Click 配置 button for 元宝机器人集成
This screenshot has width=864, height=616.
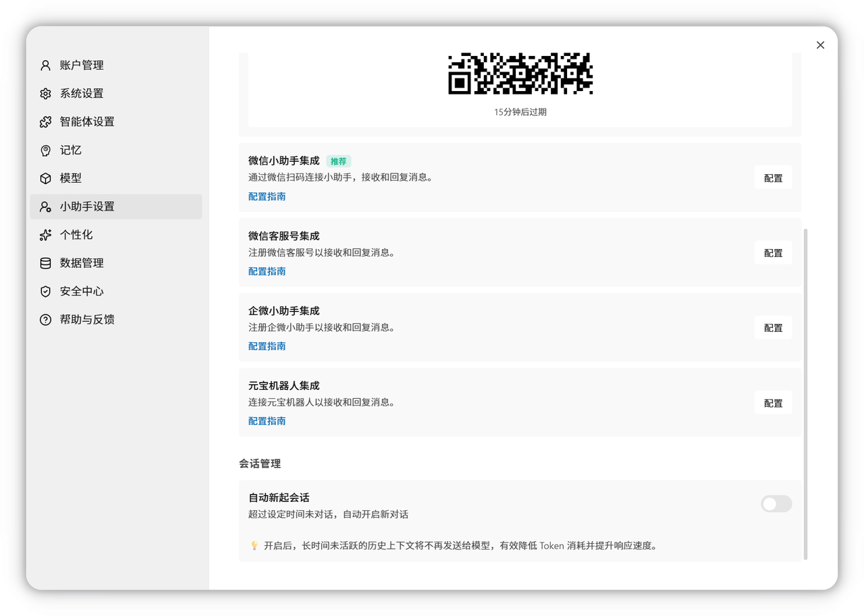(x=773, y=403)
